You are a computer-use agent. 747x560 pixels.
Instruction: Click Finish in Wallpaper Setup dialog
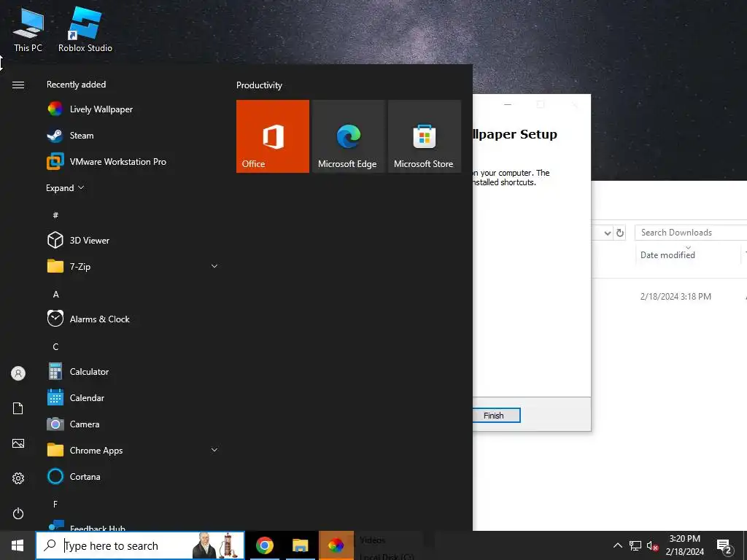point(496,416)
